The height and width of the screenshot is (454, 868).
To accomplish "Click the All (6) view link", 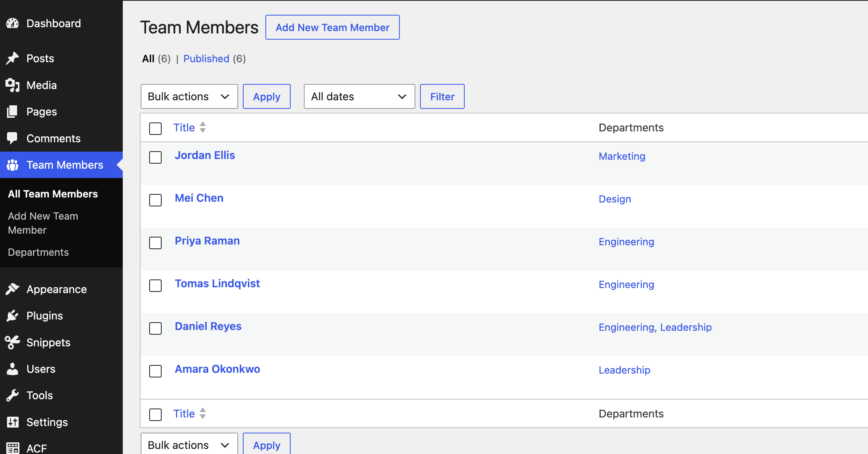I will coord(156,59).
